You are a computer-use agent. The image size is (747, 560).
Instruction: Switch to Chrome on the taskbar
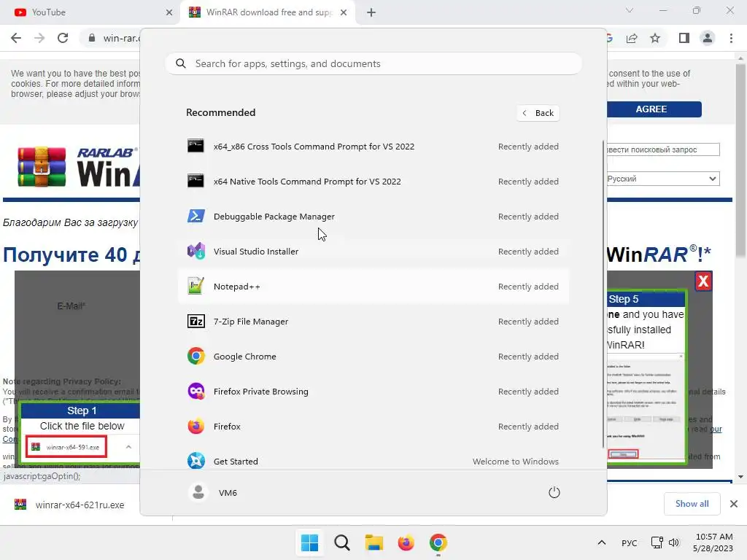[x=438, y=542]
